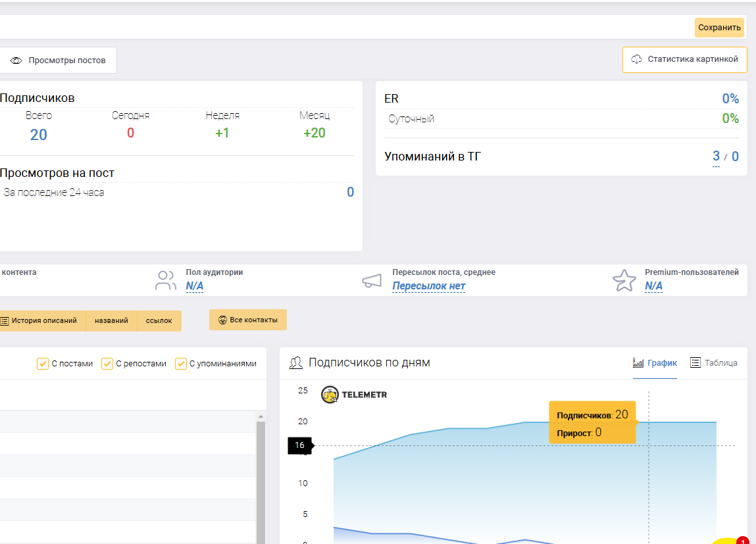Open Premium-пользователей N/A link

(654, 285)
